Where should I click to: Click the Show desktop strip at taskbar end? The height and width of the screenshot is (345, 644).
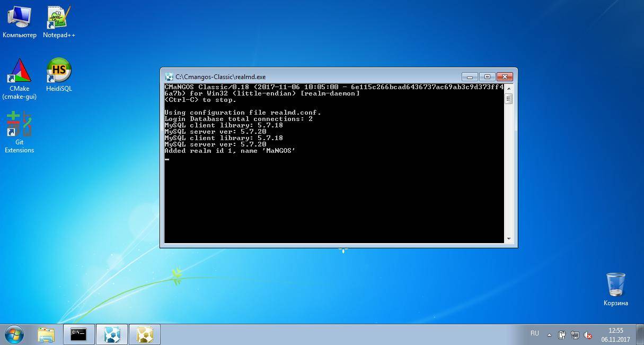[640, 334]
